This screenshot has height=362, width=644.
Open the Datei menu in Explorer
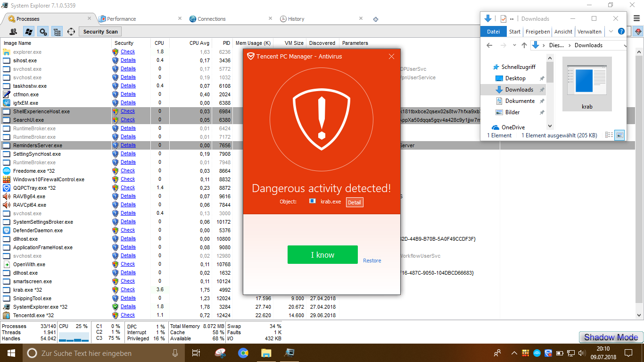coord(493,32)
